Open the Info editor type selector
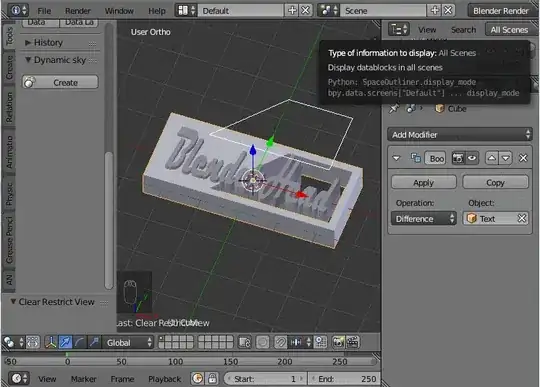This screenshot has height=387, width=540. point(18,10)
